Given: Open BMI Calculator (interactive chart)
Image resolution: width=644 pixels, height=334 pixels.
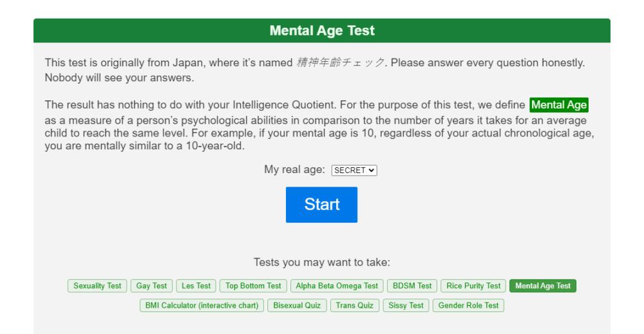Looking at the screenshot, I should (x=202, y=306).
